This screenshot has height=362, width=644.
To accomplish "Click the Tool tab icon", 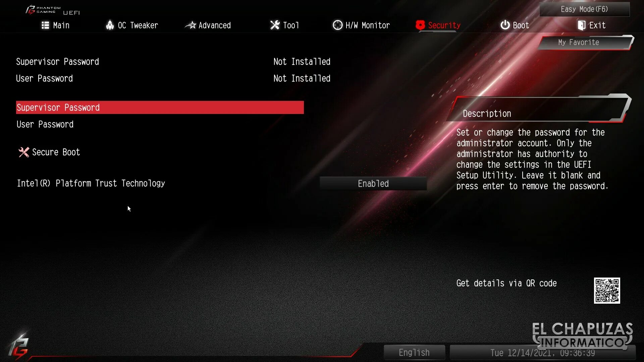I will click(x=274, y=25).
